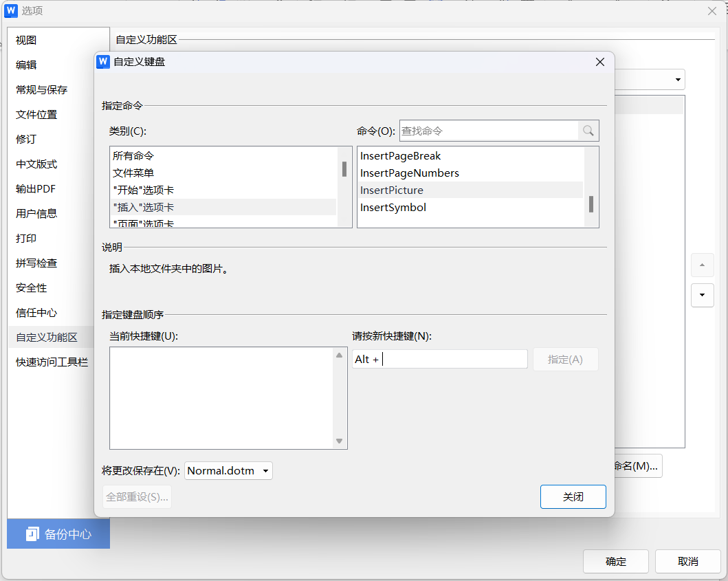Viewport: 728px width, 581px height.
Task: Open 拼写检查 options
Action: pos(36,263)
